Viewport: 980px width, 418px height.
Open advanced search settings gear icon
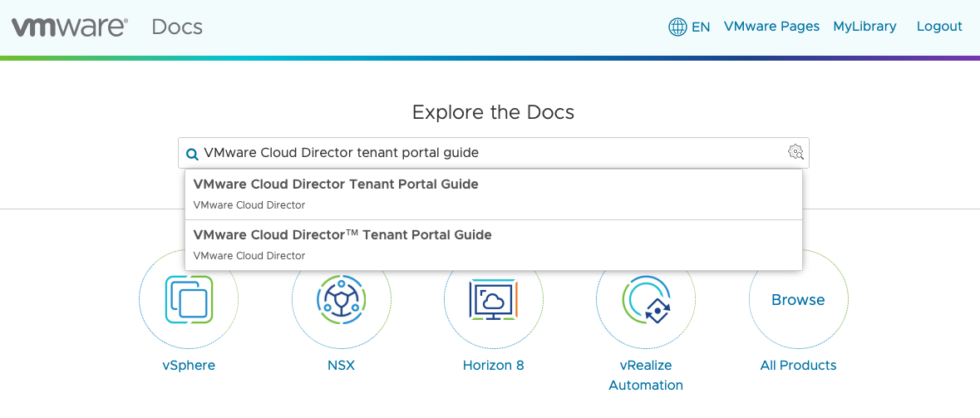(795, 152)
